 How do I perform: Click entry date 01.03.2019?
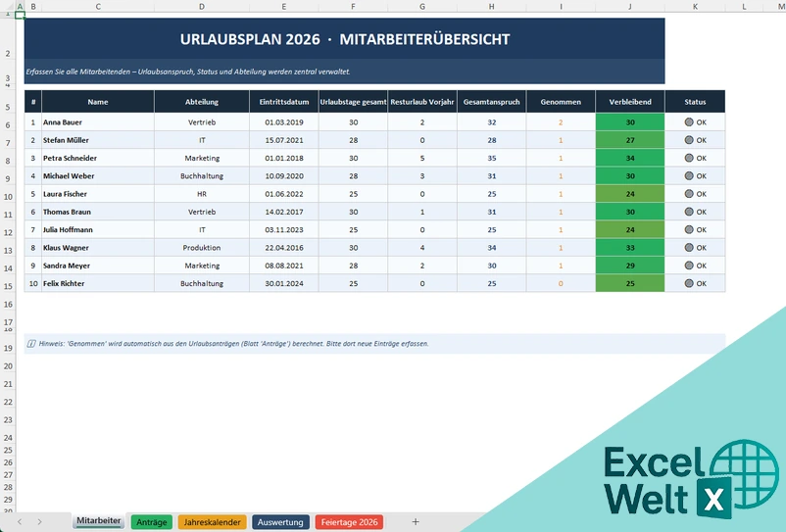(x=283, y=122)
